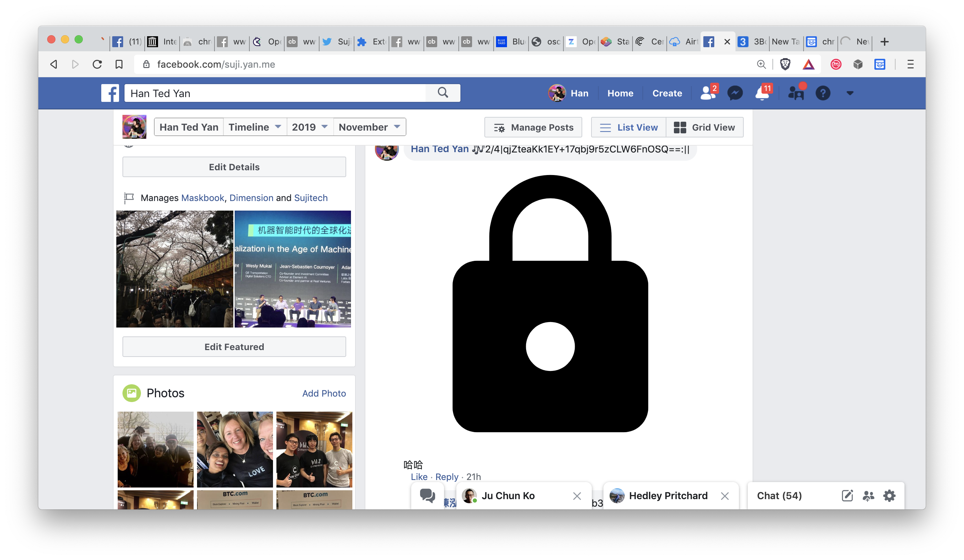Open chat settings gear icon
This screenshot has height=560, width=964.
click(889, 496)
